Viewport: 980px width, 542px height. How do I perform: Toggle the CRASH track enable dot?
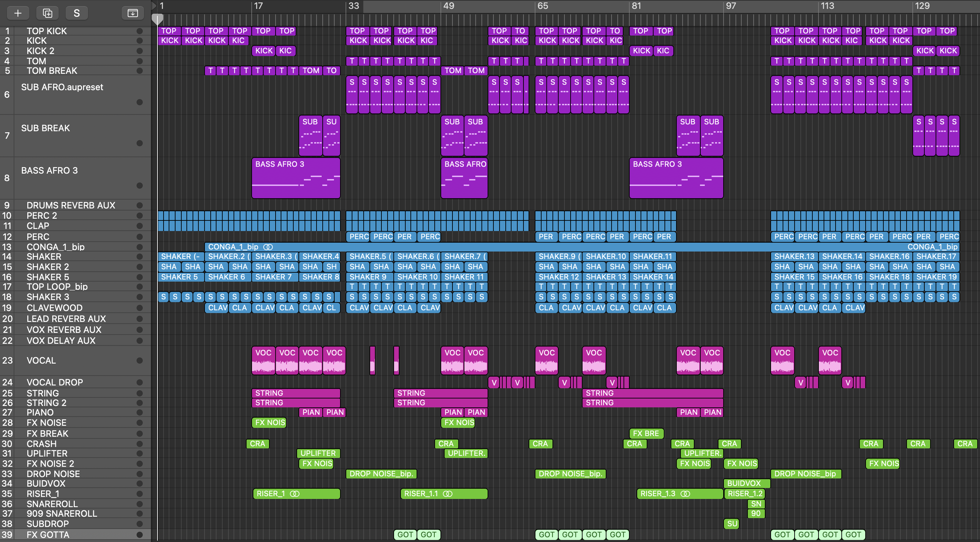[x=140, y=444]
